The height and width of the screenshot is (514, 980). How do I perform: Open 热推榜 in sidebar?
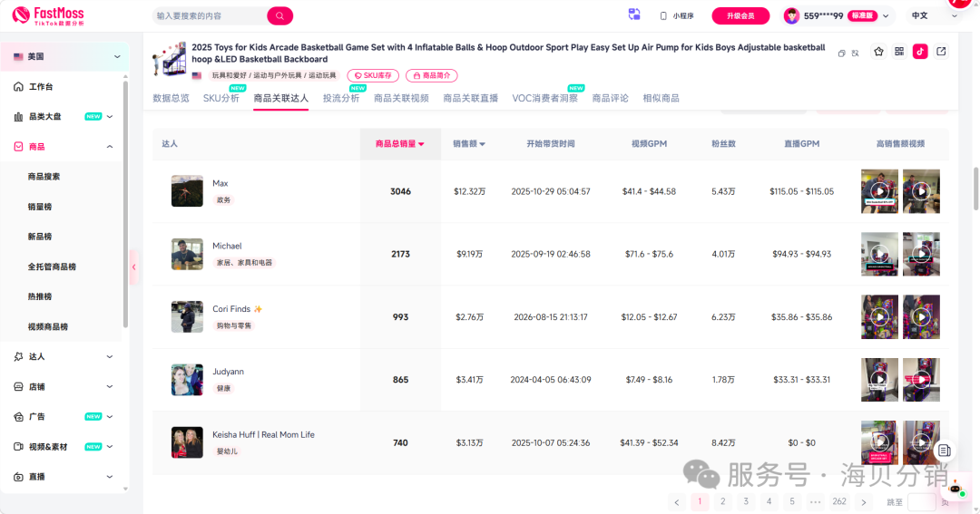39,296
